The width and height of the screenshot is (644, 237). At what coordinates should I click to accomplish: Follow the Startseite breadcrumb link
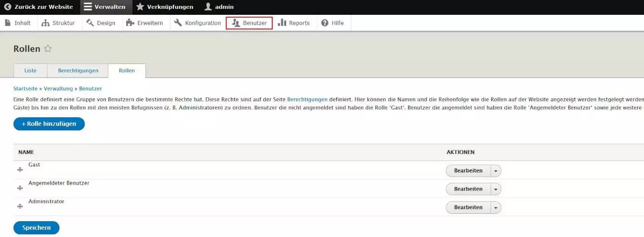tap(26, 88)
